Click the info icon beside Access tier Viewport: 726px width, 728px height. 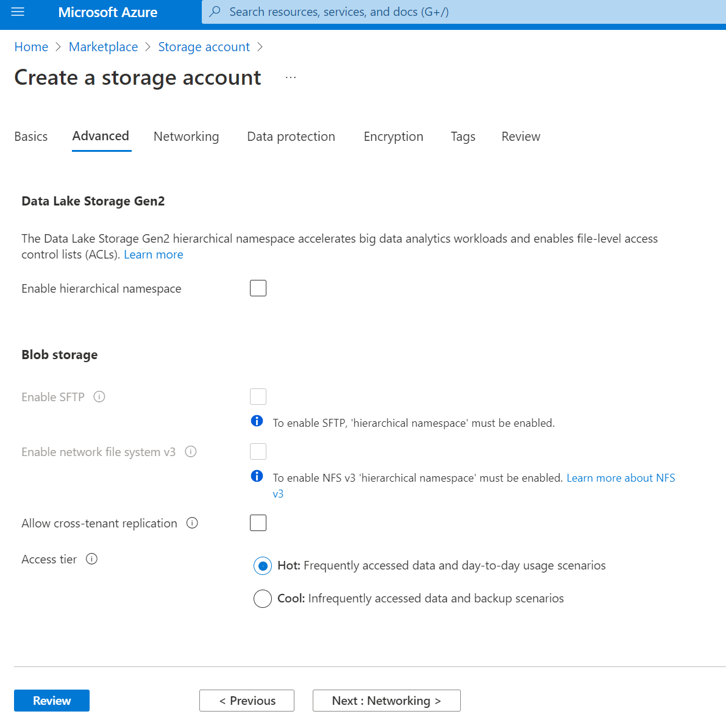(x=91, y=559)
